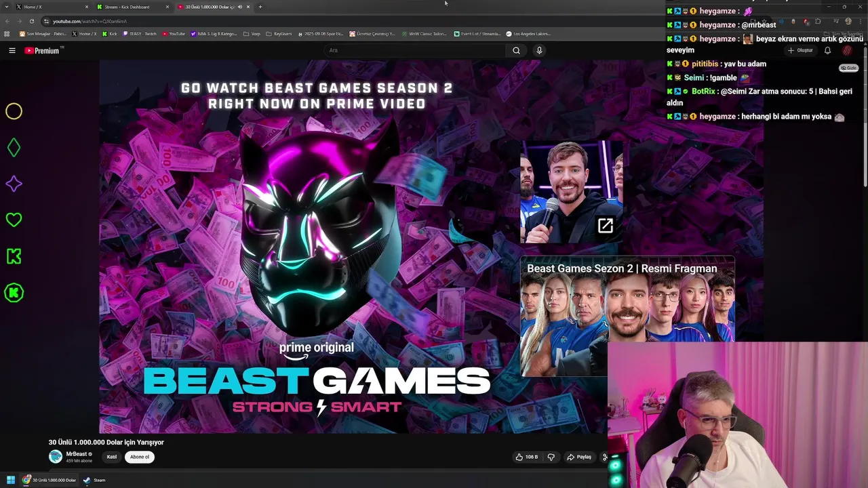Open the 'Kick' bookmark
868x488 pixels.
coord(109,34)
